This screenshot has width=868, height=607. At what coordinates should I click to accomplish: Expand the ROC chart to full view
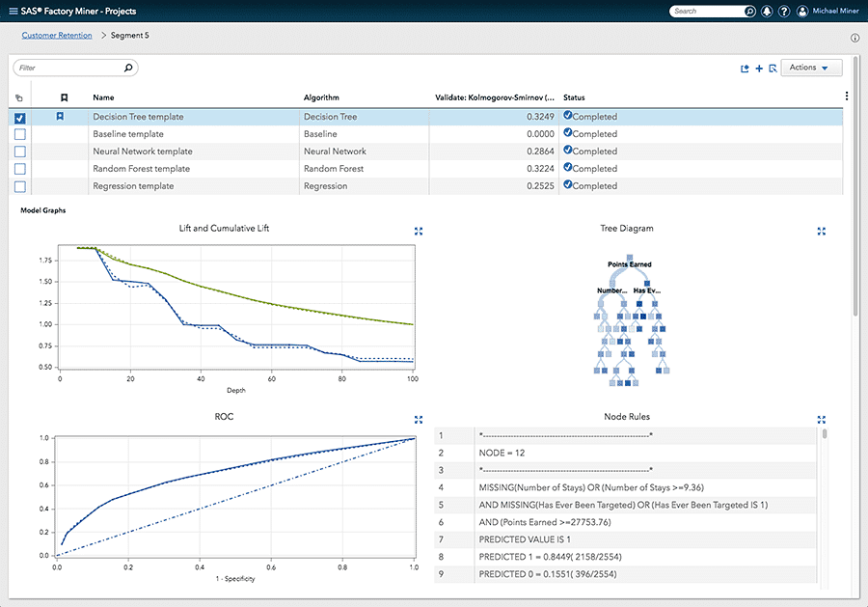[418, 420]
